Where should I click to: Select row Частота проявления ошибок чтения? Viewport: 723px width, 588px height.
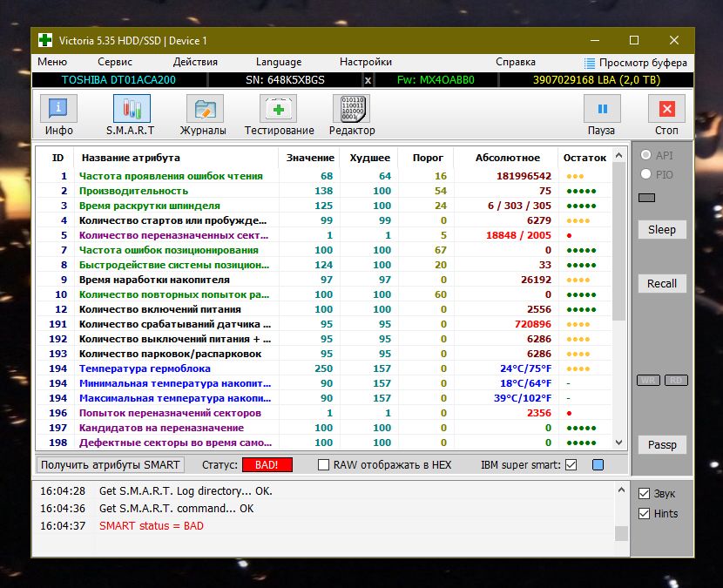[x=324, y=176]
